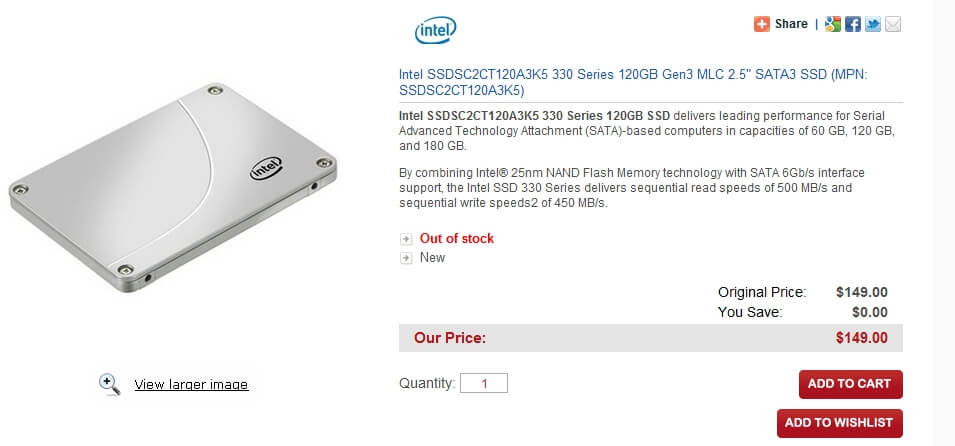The height and width of the screenshot is (446, 955).
Task: Click the You Save $0.00 amount
Action: tap(866, 312)
